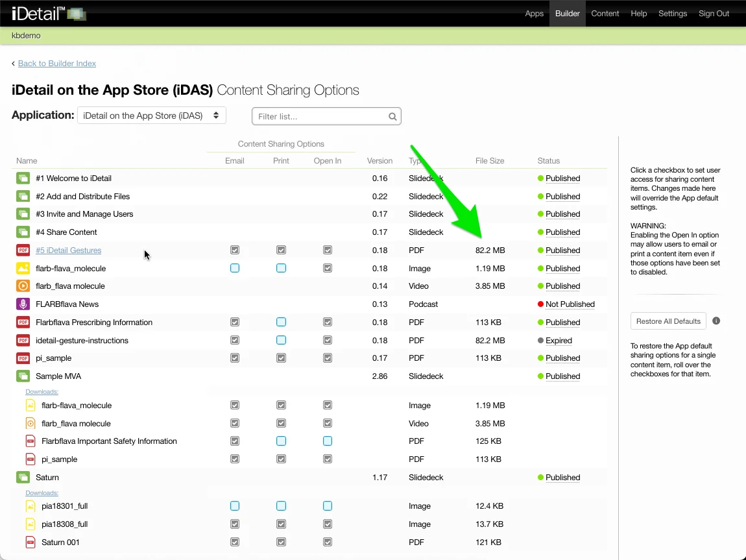Open the Application dropdown selector

pos(152,116)
